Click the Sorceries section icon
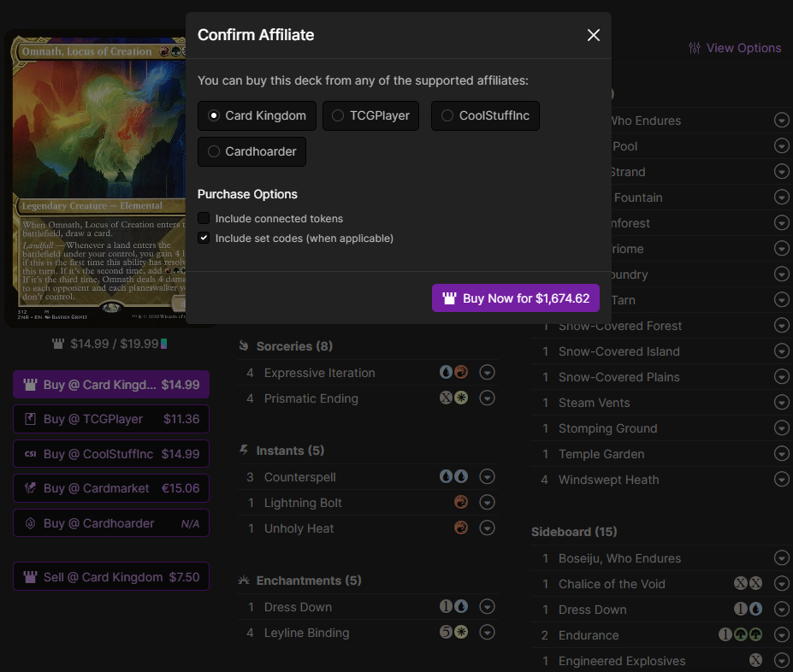The height and width of the screenshot is (672, 793). coord(244,346)
